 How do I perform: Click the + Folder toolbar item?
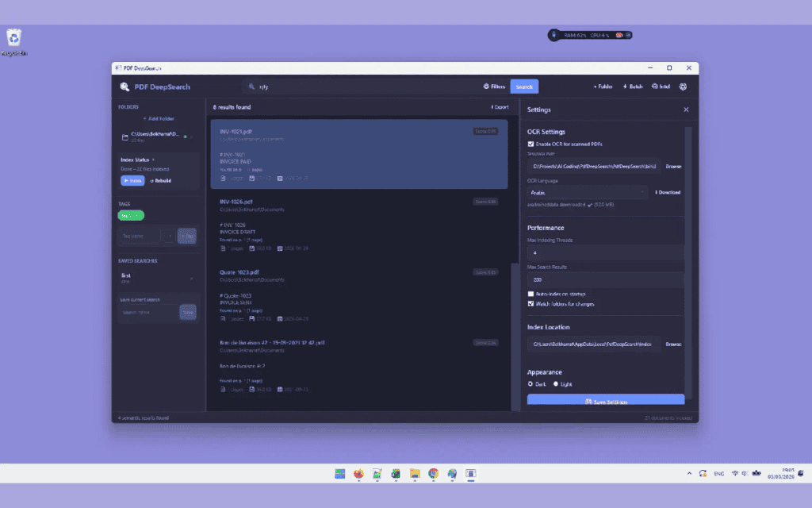[x=603, y=87]
